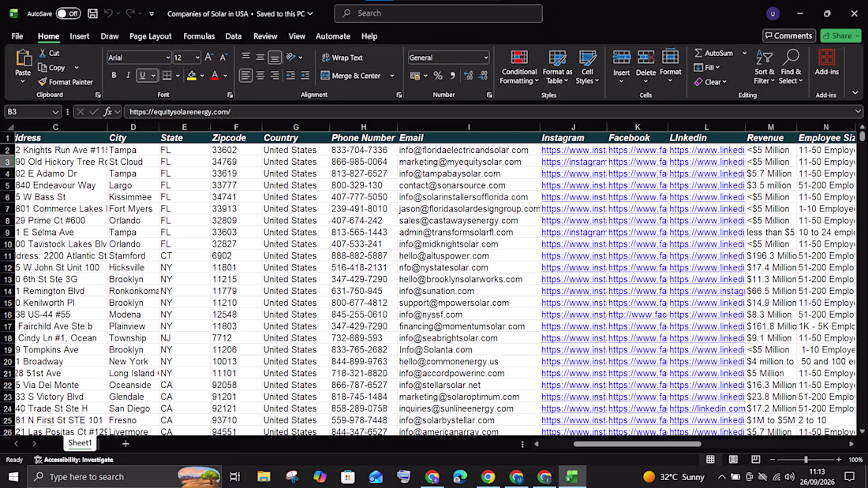Viewport: 868px width, 488px height.
Task: Apply Bold formatting
Action: [114, 75]
